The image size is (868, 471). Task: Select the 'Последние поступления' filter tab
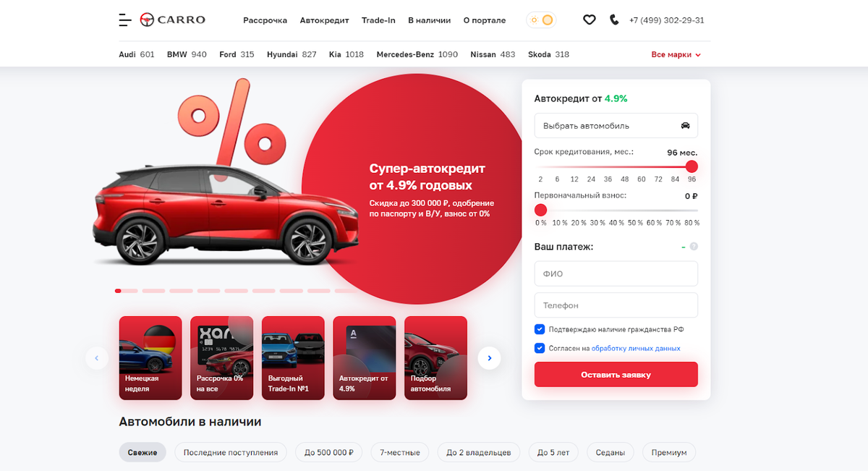pos(231,452)
